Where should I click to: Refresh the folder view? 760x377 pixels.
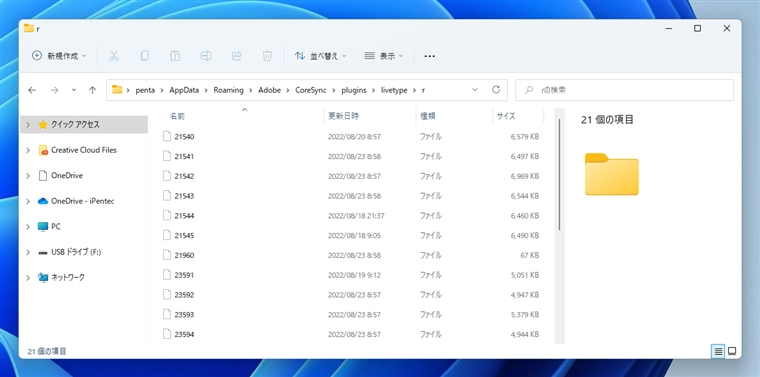click(496, 90)
